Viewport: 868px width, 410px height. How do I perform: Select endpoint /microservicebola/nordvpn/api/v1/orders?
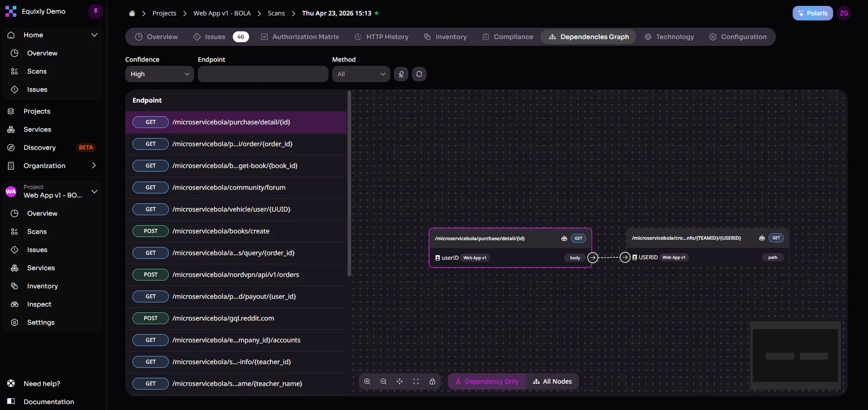(x=236, y=275)
